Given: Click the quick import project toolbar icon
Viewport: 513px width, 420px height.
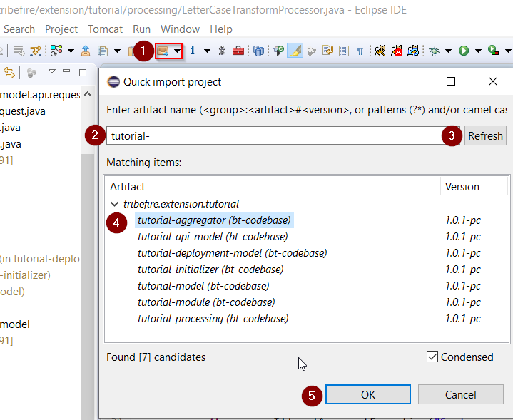Looking at the screenshot, I should click(x=163, y=51).
